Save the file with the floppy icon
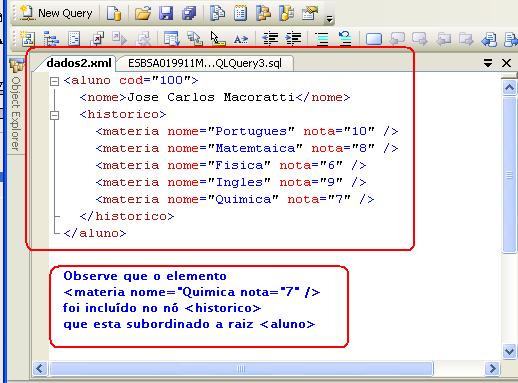Screen dimensions: 518x383 click(166, 14)
